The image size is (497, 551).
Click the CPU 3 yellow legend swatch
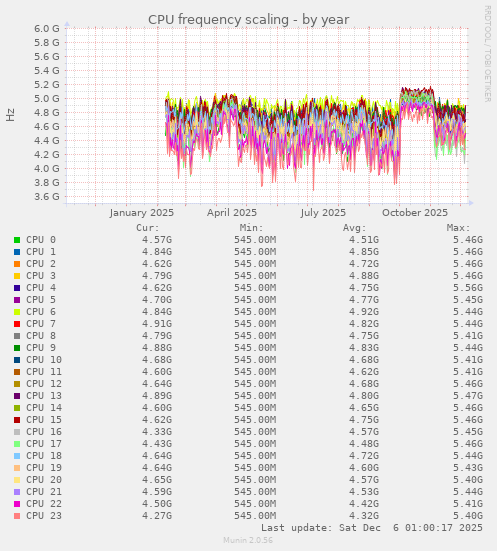(x=17, y=276)
